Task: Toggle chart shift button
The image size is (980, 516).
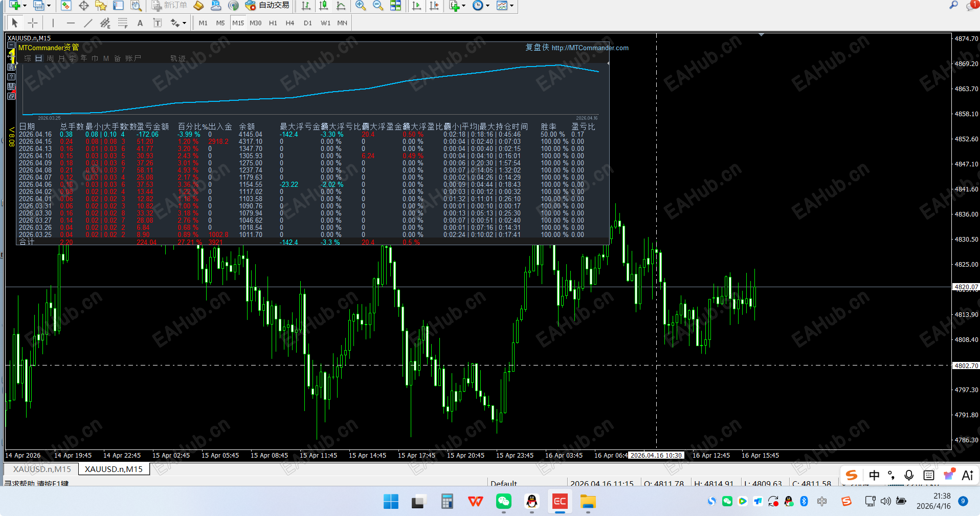Action: (x=434, y=5)
